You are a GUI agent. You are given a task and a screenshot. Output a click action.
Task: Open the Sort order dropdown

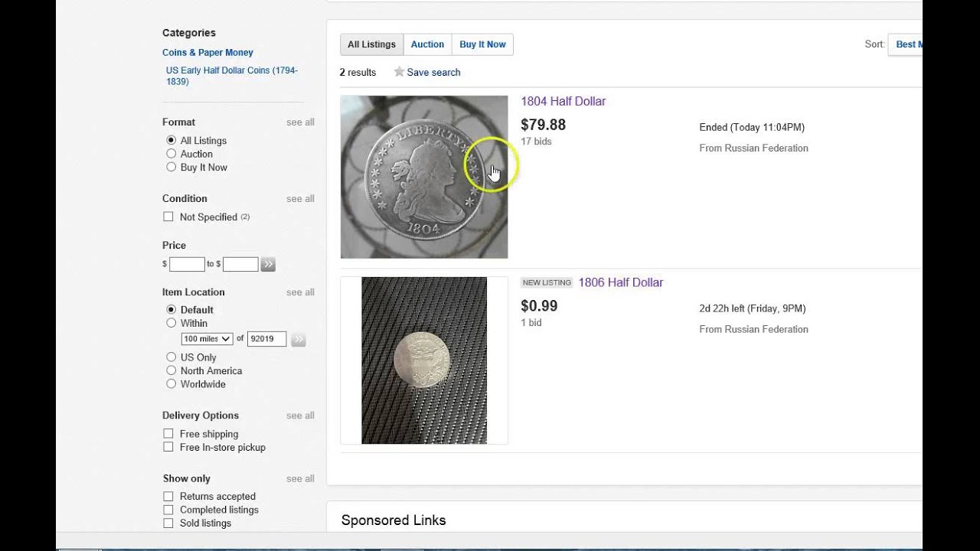click(905, 44)
